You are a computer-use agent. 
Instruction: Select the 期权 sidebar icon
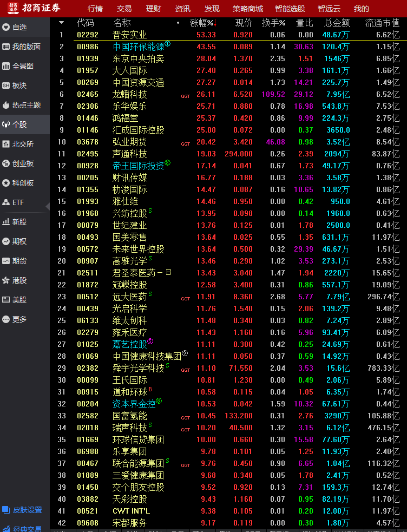[6, 241]
